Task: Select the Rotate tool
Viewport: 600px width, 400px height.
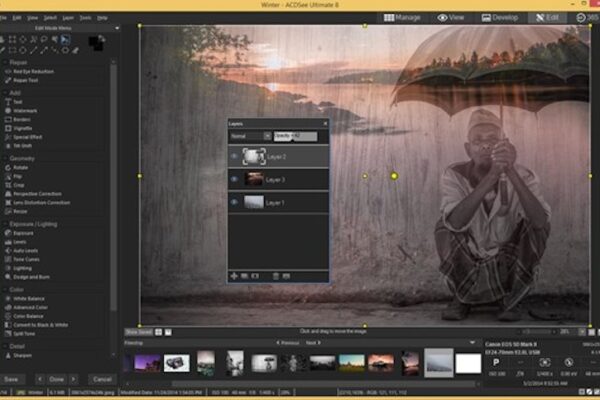Action: [x=22, y=167]
